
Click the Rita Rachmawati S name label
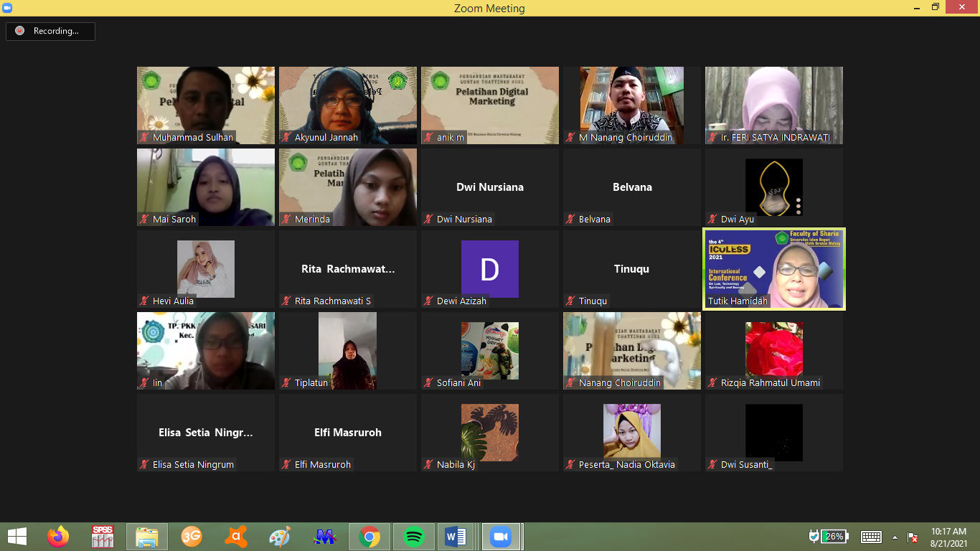tap(332, 301)
